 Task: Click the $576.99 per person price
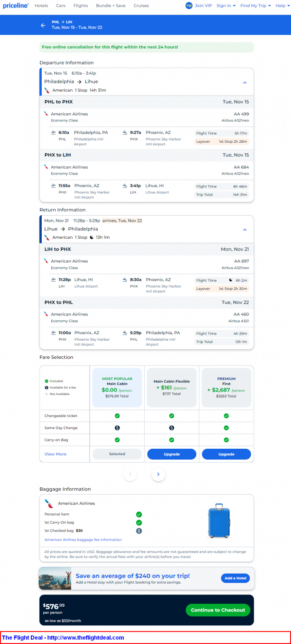53,608
